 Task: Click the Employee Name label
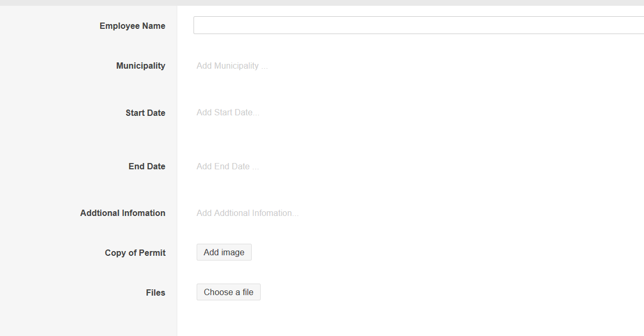point(132,26)
